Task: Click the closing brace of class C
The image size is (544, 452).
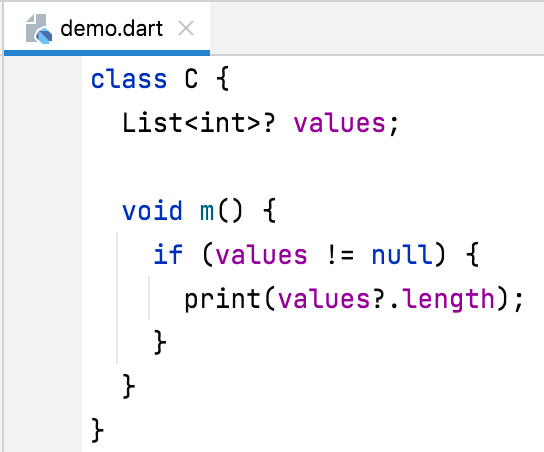Action: pos(97,430)
